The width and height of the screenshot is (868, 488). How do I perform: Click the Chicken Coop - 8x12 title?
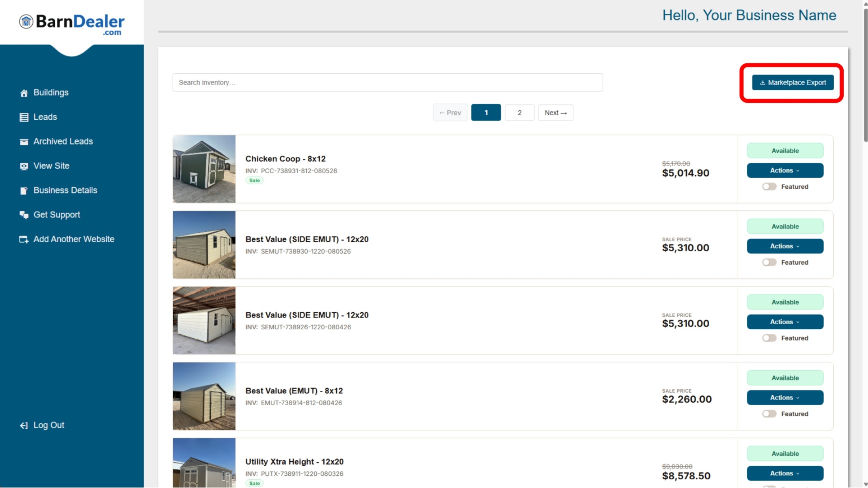[285, 159]
